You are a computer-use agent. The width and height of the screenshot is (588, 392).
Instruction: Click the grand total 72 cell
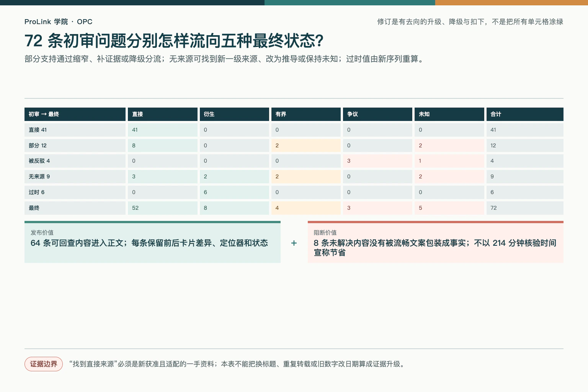[x=525, y=208]
